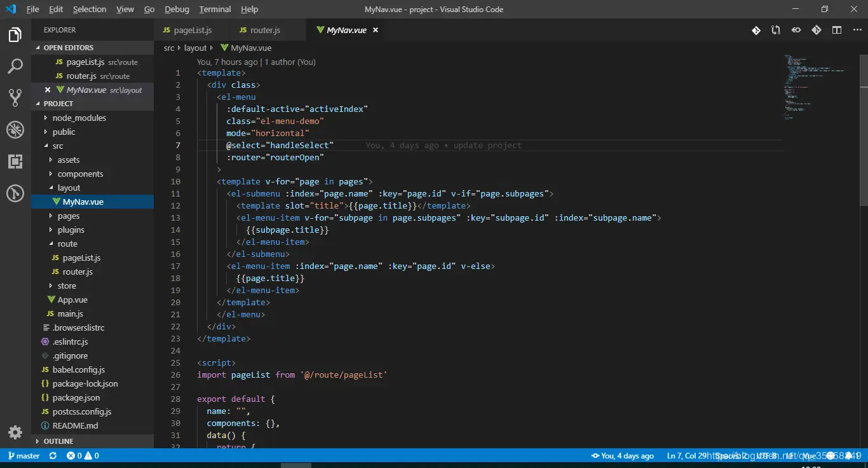Click the sync changes icon in status bar
This screenshot has width=868, height=468.
[53, 456]
